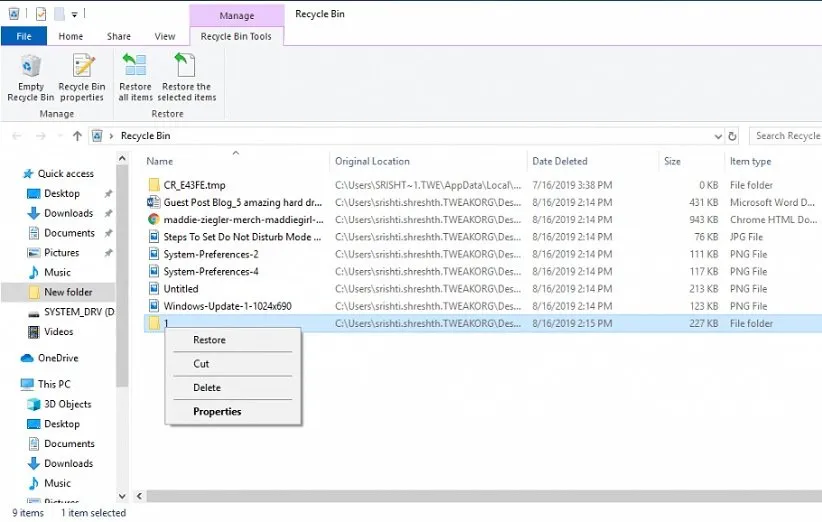Choose Restore from the context menu

click(x=209, y=340)
